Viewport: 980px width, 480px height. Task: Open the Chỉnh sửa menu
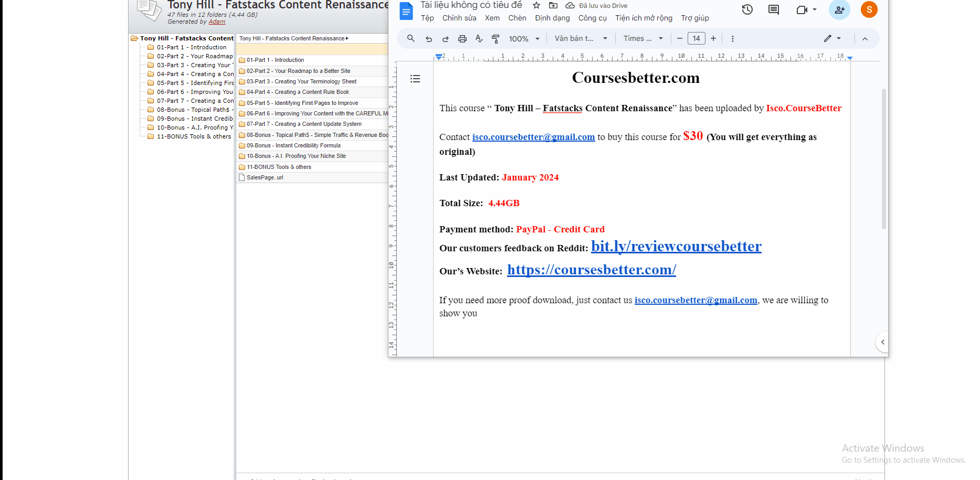click(x=459, y=18)
